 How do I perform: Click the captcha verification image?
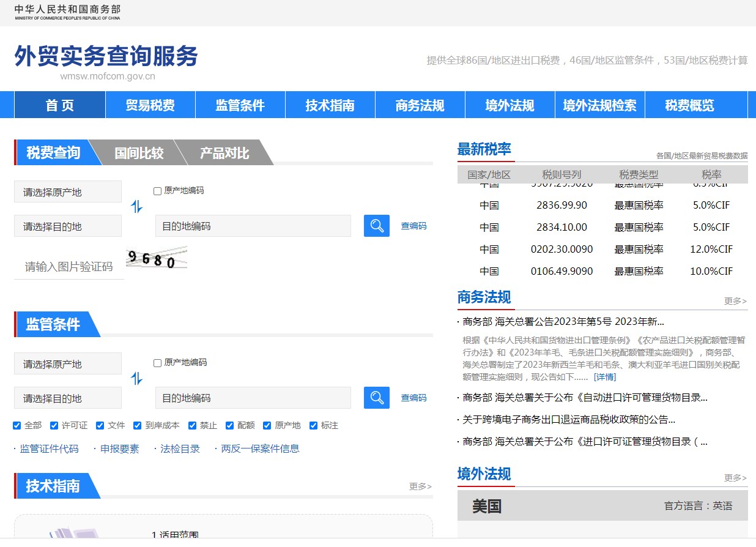point(157,256)
